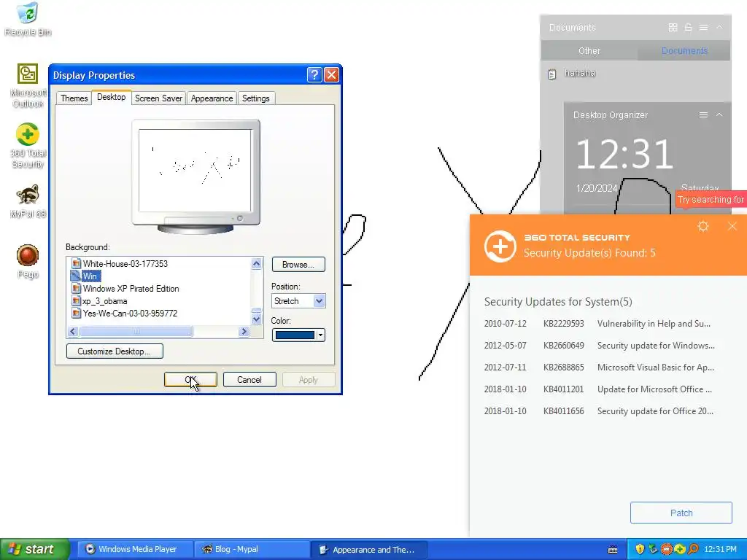Switch to the Appearance tab
The image size is (747, 560).
[x=212, y=98]
